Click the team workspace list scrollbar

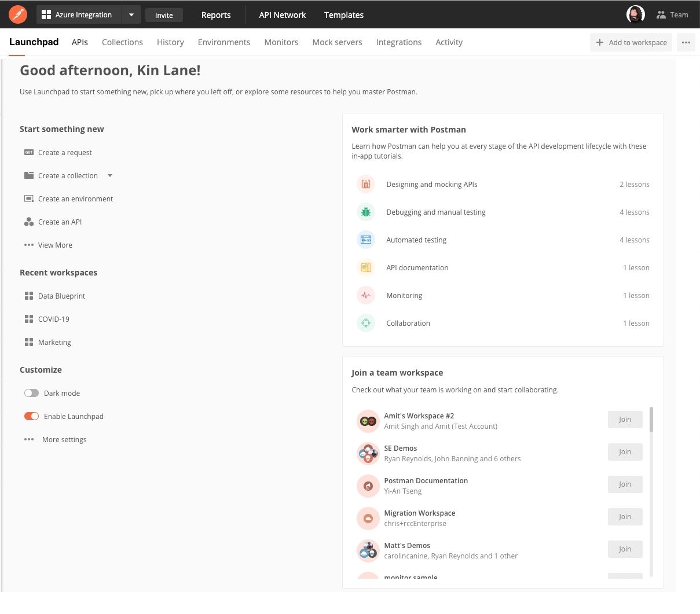click(x=651, y=420)
